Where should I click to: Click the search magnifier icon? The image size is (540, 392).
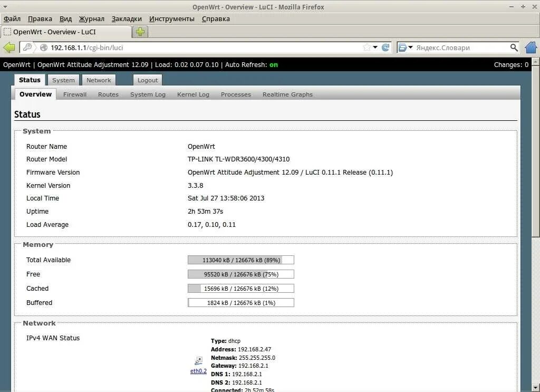pos(514,47)
